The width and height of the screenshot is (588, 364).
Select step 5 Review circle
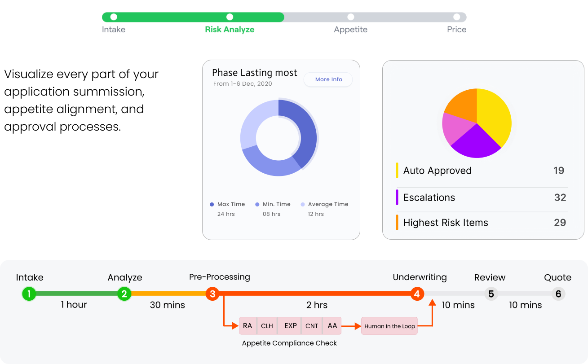(x=491, y=294)
